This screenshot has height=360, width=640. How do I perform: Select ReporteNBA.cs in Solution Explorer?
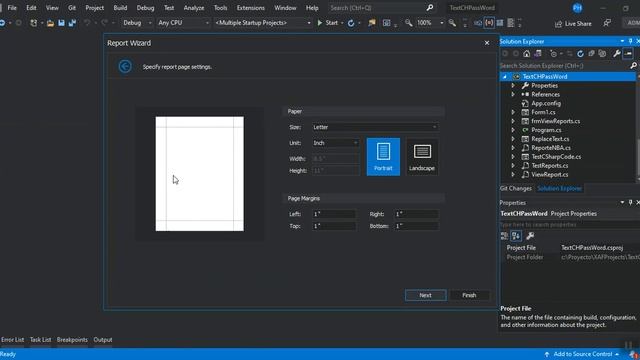tap(551, 148)
